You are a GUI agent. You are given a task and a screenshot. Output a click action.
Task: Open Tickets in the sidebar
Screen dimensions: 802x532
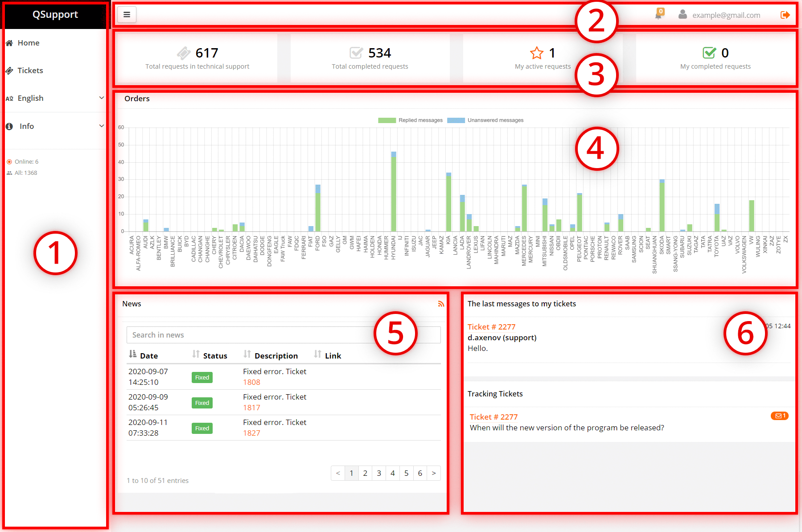[x=30, y=70]
